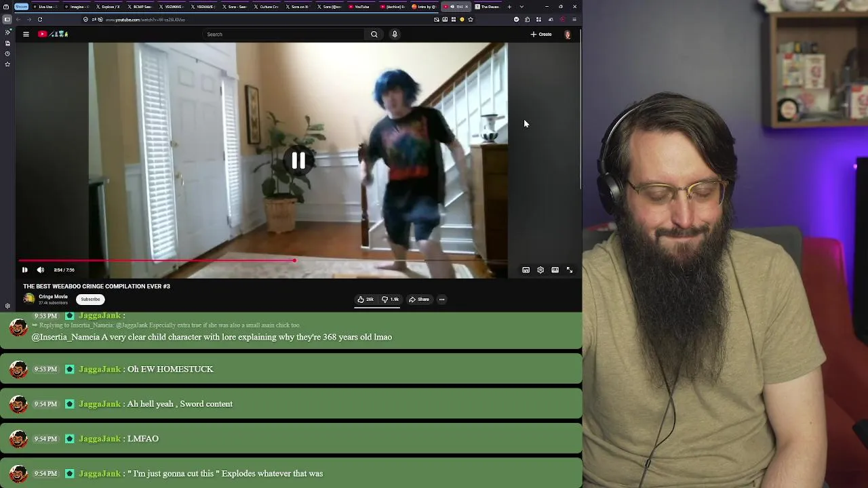This screenshot has width=868, height=488.
Task: Click the large pause overlay on video
Action: click(298, 161)
